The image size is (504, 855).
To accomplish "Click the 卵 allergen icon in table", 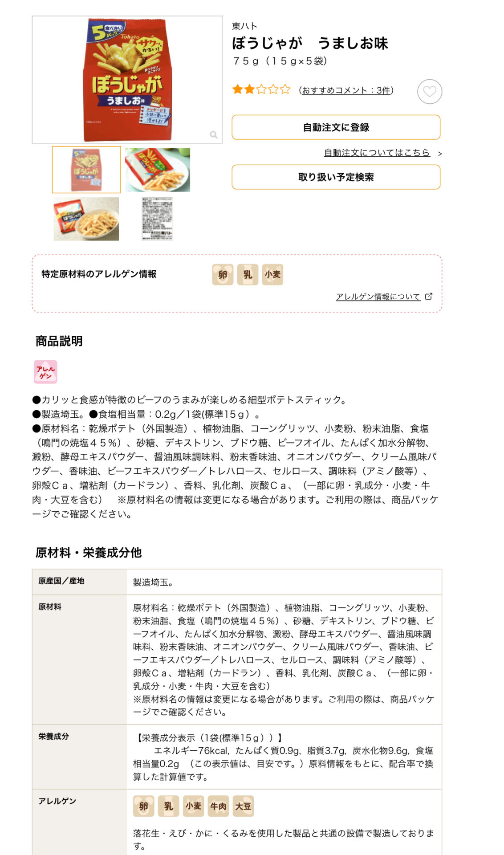I will click(143, 806).
